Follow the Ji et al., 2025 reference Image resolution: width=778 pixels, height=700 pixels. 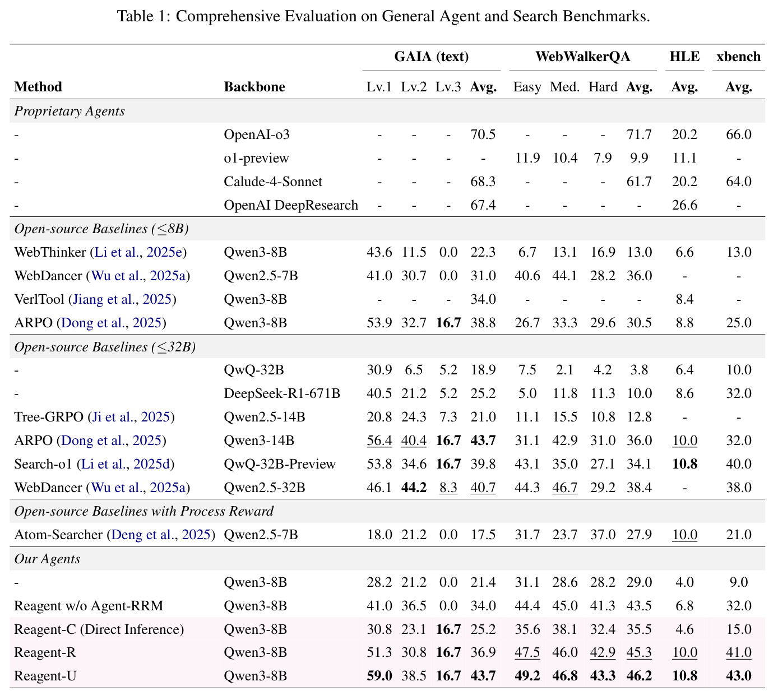[129, 417]
